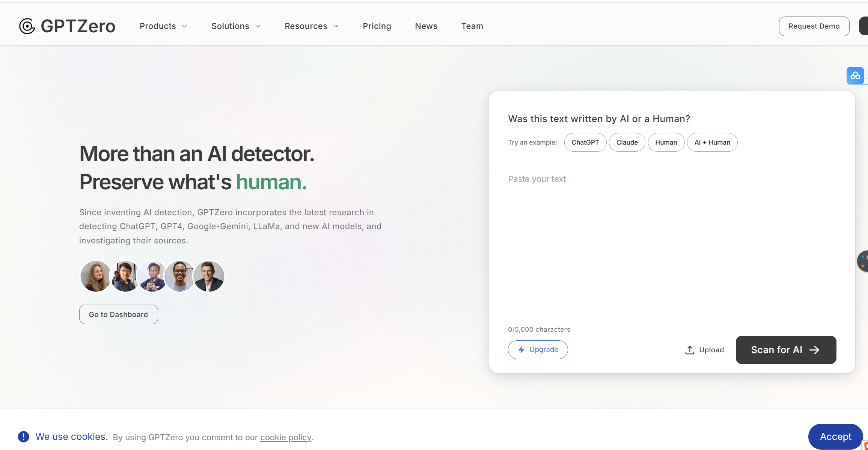Screen dimensions: 868x450
Task: Click the last team member avatar photo
Action: tap(209, 276)
